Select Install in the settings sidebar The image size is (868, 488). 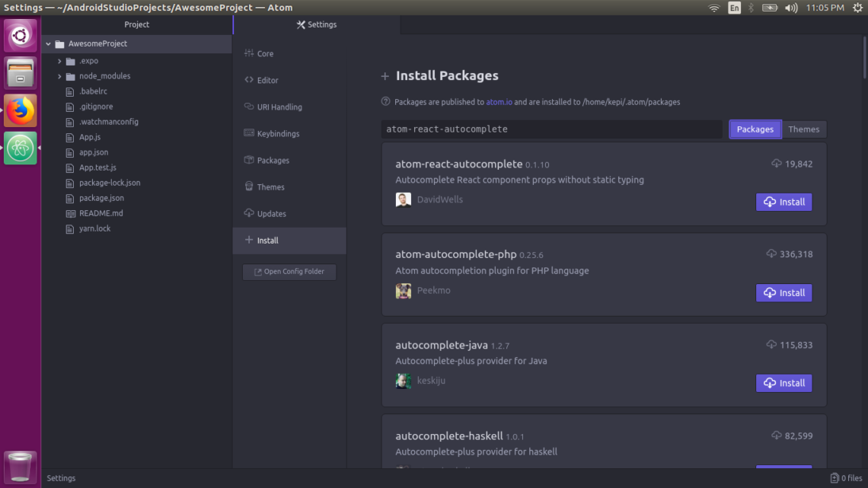click(266, 240)
